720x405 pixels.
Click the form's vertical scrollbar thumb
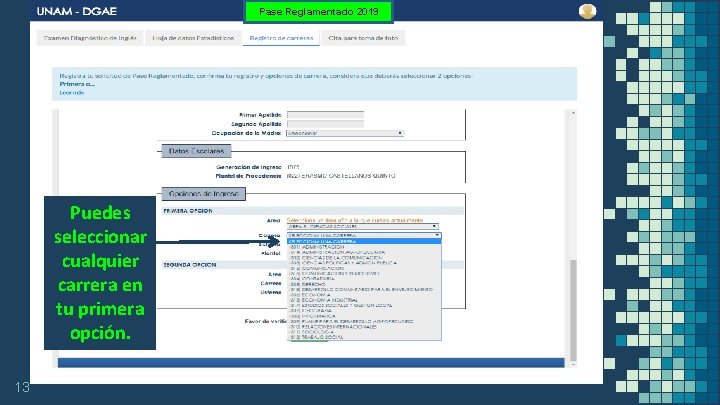tap(573, 310)
